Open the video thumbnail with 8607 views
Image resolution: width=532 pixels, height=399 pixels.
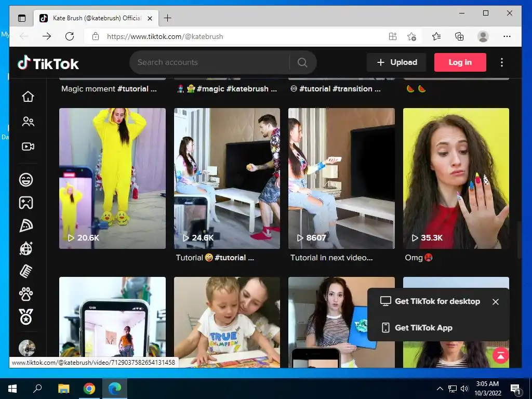[x=341, y=179]
